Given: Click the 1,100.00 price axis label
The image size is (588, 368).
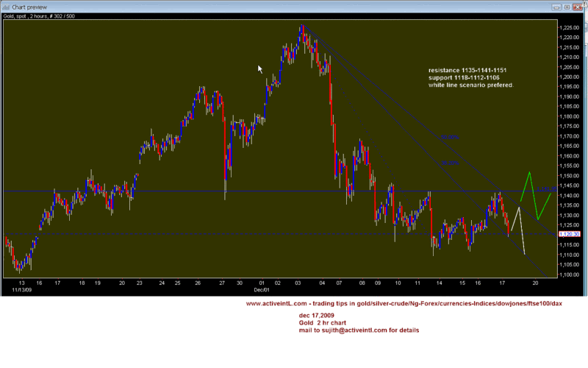Looking at the screenshot, I should tap(570, 275).
